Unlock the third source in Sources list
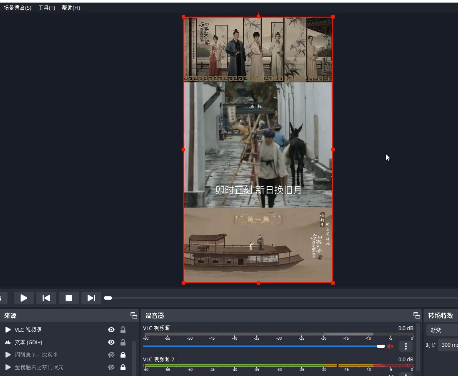 [123, 355]
